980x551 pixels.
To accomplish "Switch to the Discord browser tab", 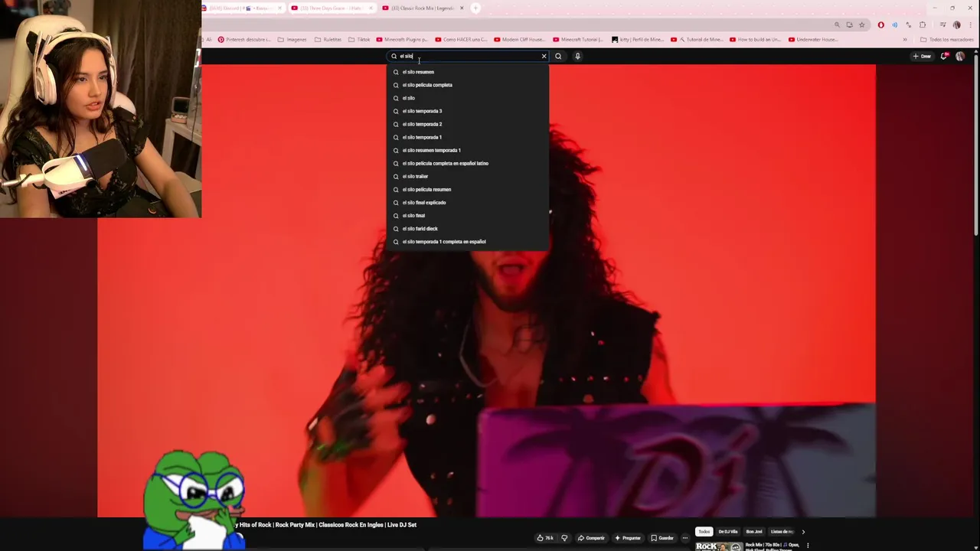I will pyautogui.click(x=243, y=8).
